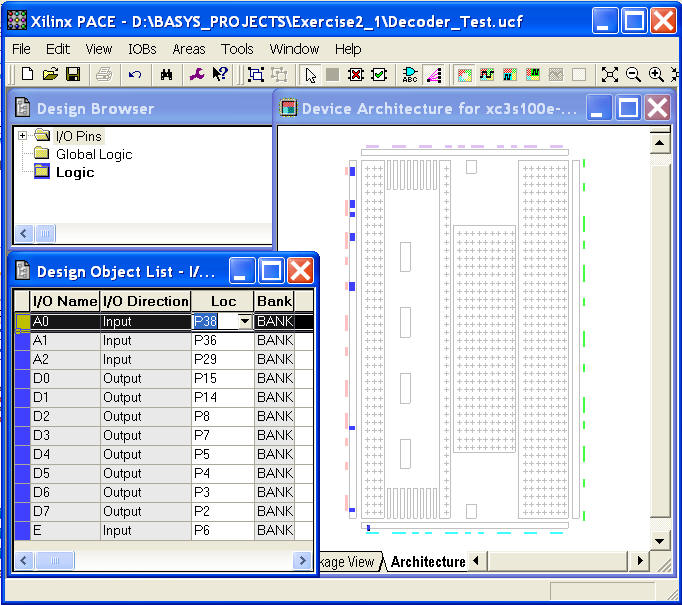
Task: Toggle the magenta connection lines icon
Action: click(x=434, y=74)
